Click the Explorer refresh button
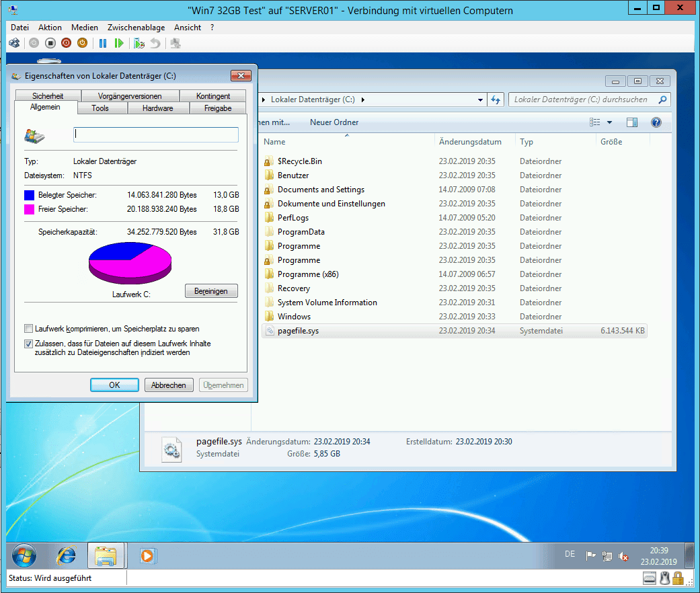The width and height of the screenshot is (700, 593). click(496, 100)
